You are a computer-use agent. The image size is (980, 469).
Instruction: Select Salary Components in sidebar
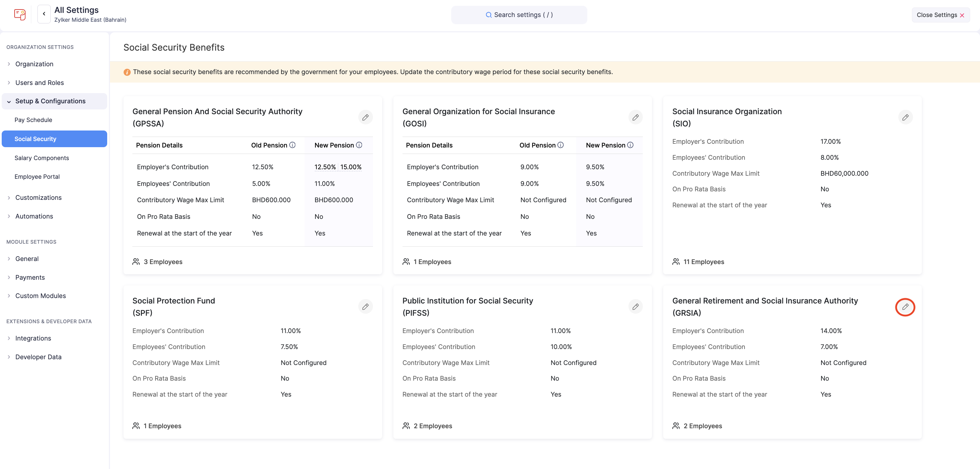click(x=42, y=158)
